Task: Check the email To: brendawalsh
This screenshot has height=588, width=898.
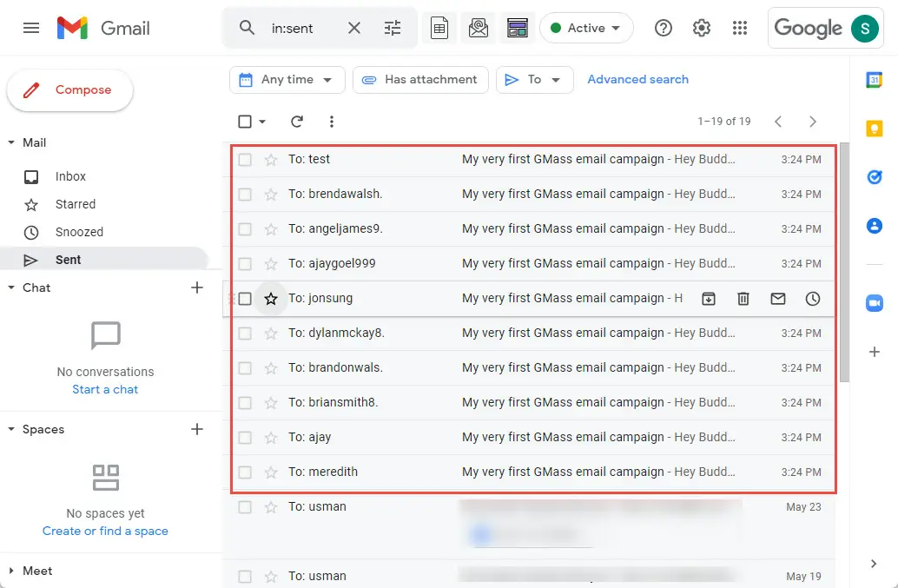Action: coord(245,194)
